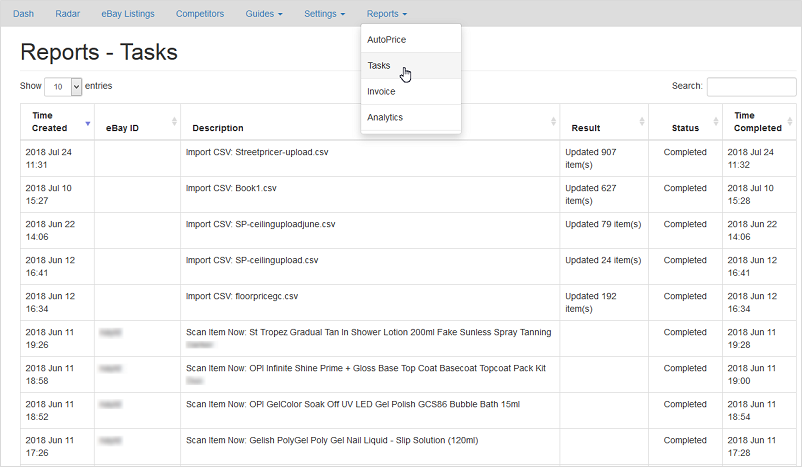Screen dimensions: 802x467
Task: Click sort arrows on Result column
Action: tap(638, 122)
